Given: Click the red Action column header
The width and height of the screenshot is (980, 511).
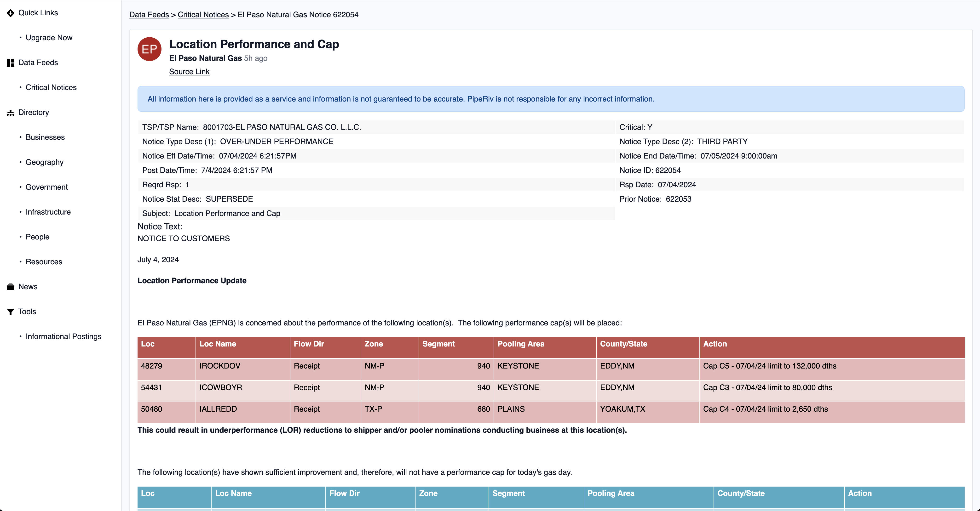Looking at the screenshot, I should (x=715, y=344).
